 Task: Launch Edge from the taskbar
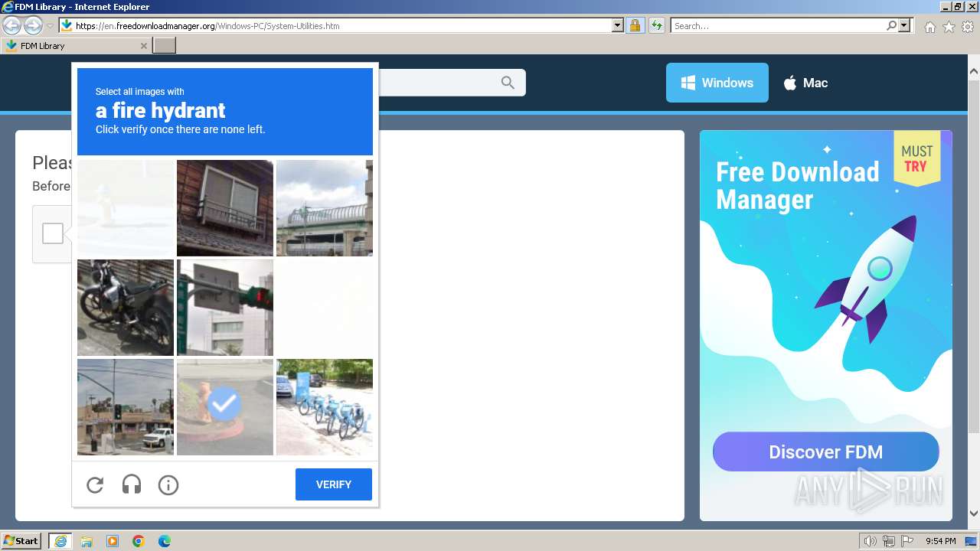(165, 541)
